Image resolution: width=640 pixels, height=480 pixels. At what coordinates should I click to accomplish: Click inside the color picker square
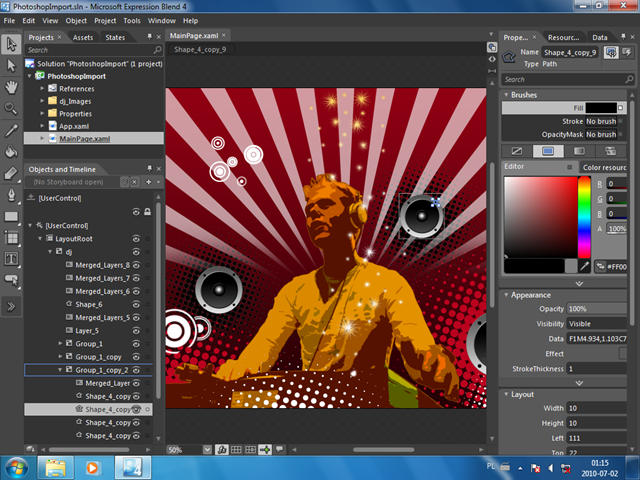click(540, 217)
